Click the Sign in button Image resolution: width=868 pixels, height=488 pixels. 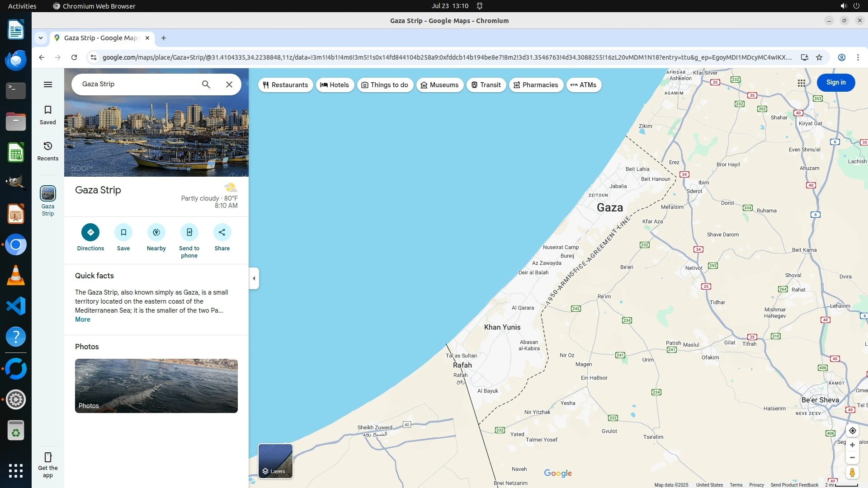tap(835, 83)
